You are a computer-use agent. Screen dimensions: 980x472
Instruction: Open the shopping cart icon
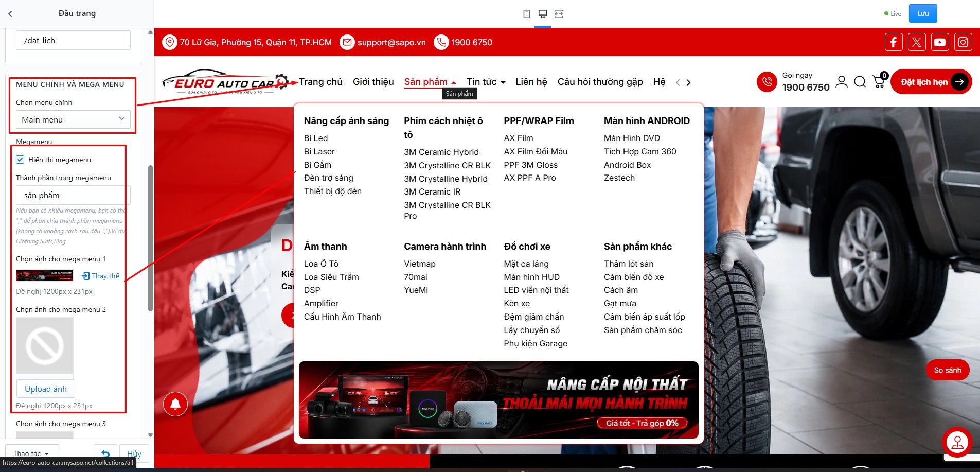pyautogui.click(x=879, y=81)
